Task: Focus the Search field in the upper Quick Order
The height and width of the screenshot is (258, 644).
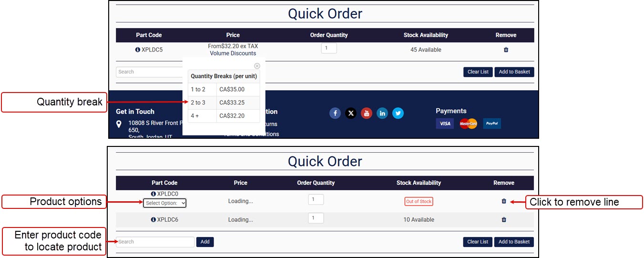Action: pyautogui.click(x=149, y=72)
